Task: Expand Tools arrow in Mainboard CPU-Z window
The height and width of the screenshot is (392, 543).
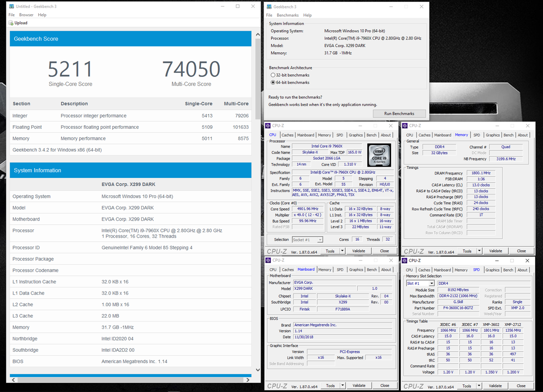Action: [343, 385]
